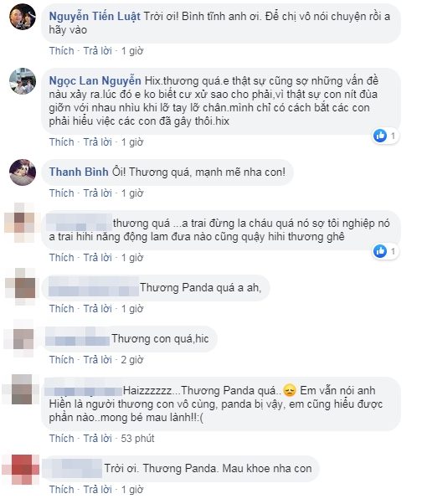This screenshot has height=504, width=427.
Task: Open Ngọc Lan Nguyễn's profile picture
Action: [x=22, y=81]
